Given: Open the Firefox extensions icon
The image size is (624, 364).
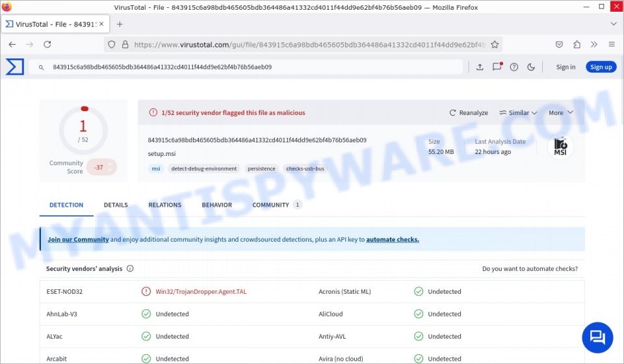Looking at the screenshot, I should (577, 45).
